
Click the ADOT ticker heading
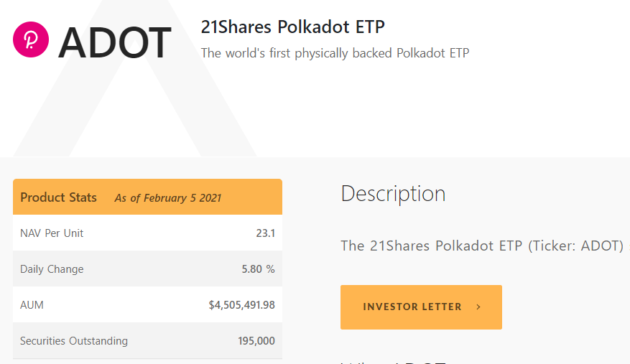[x=115, y=42]
